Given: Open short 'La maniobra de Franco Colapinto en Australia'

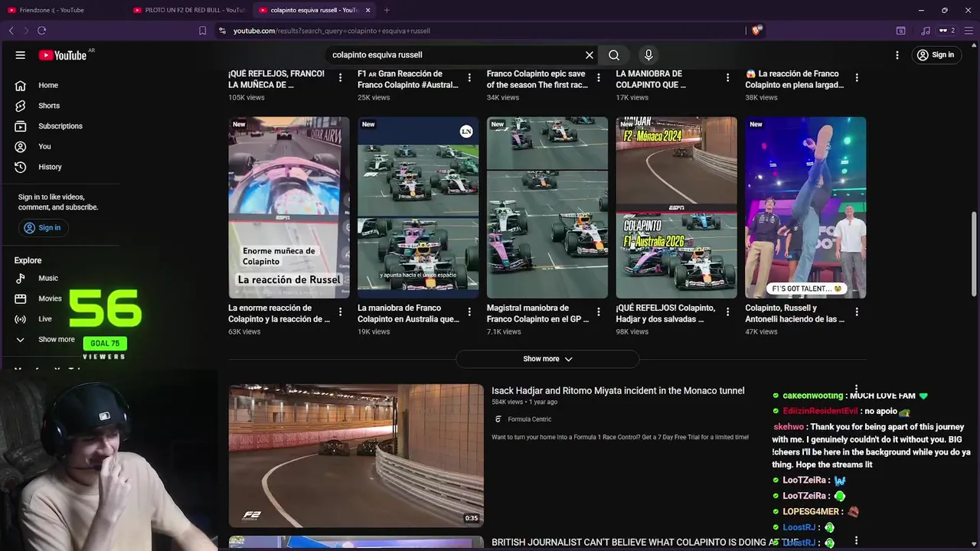Looking at the screenshot, I should click(418, 207).
